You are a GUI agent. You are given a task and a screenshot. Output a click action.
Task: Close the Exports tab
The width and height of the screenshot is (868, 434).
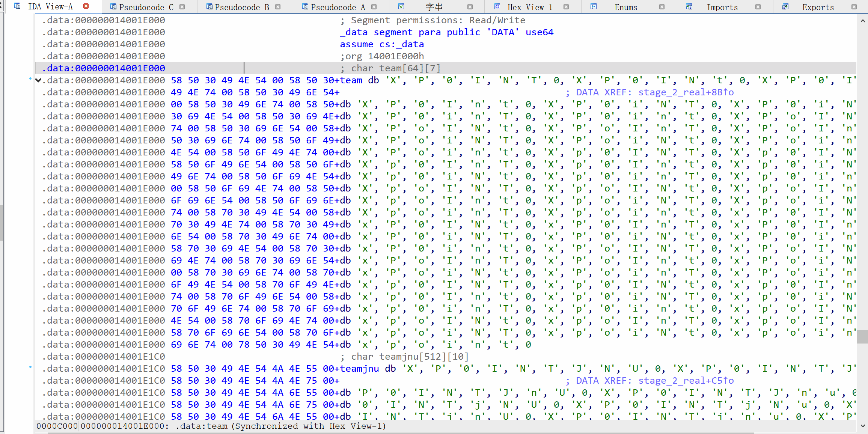point(854,7)
